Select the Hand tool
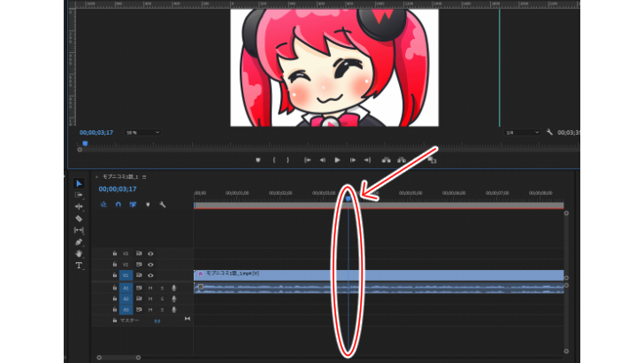 pyautogui.click(x=79, y=253)
